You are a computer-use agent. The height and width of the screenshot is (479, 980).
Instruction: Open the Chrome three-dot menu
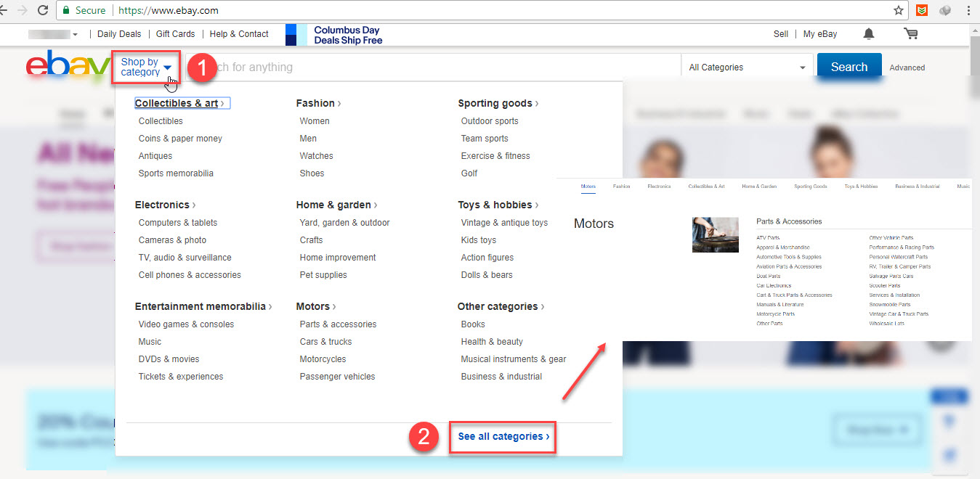(968, 10)
